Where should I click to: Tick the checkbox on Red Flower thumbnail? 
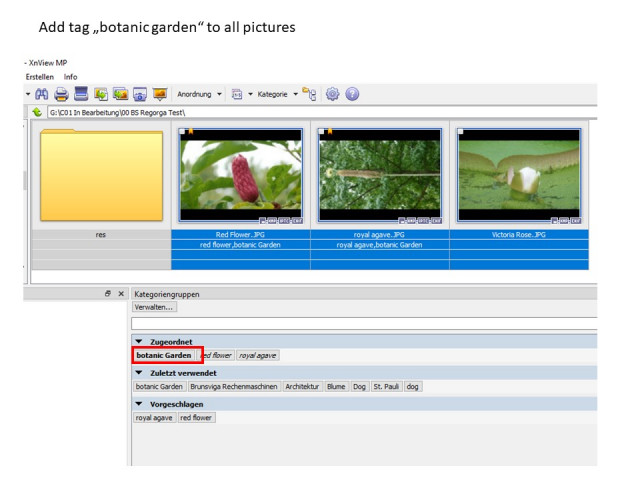point(182,131)
